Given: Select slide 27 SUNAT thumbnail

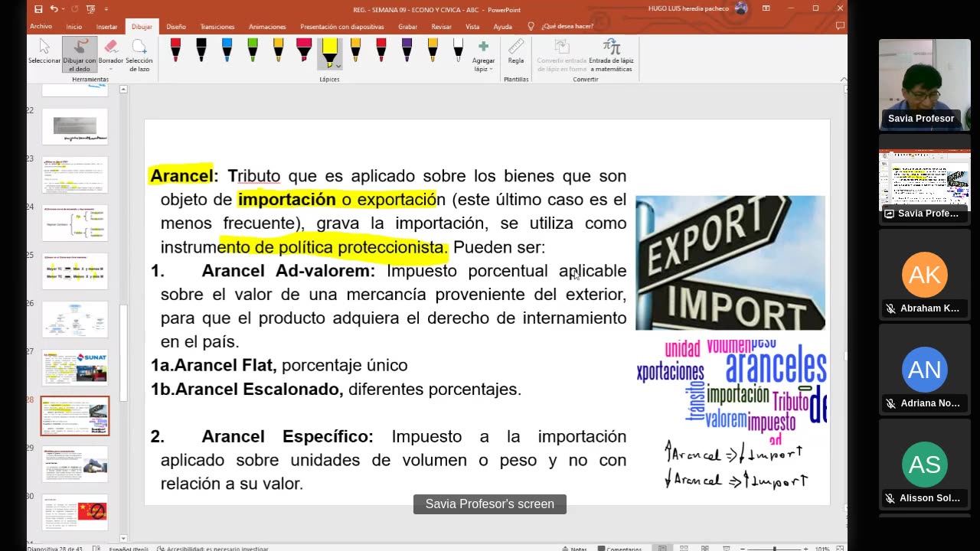Looking at the screenshot, I should click(75, 367).
